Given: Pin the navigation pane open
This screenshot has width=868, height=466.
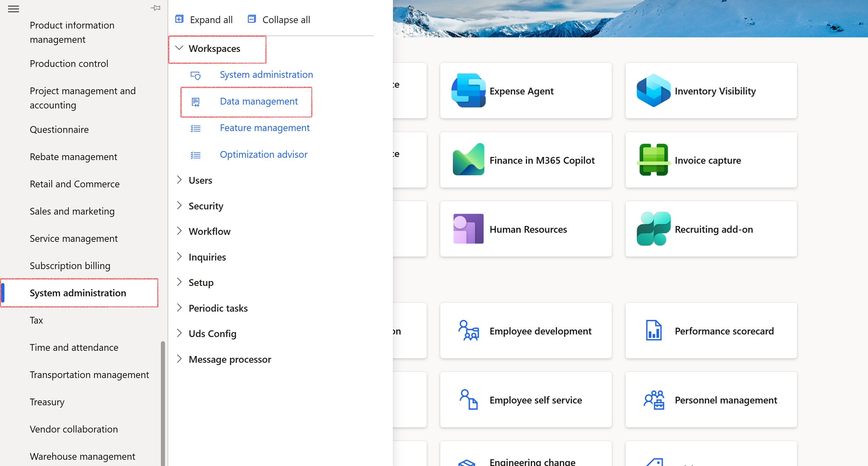Looking at the screenshot, I should point(155,8).
